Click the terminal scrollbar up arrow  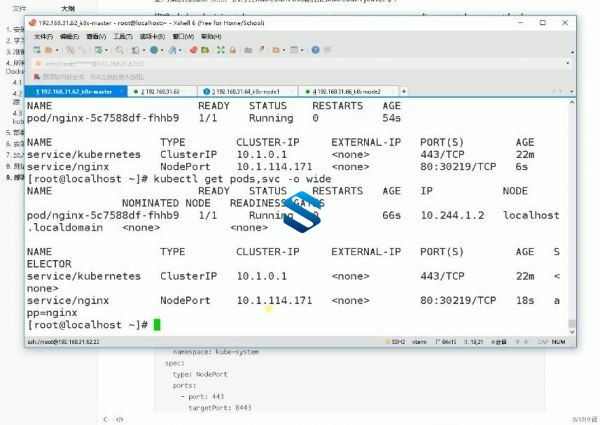[x=572, y=103]
